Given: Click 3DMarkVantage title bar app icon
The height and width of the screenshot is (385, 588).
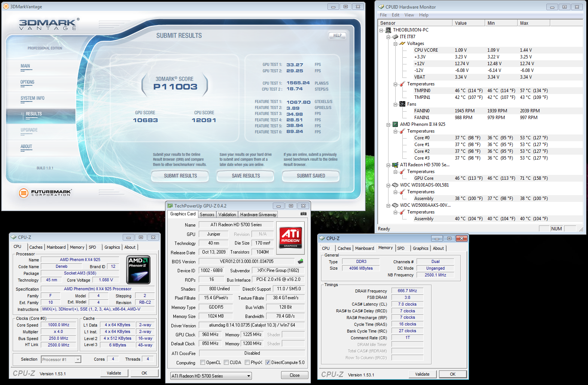Looking at the screenshot, I should 6,6.
